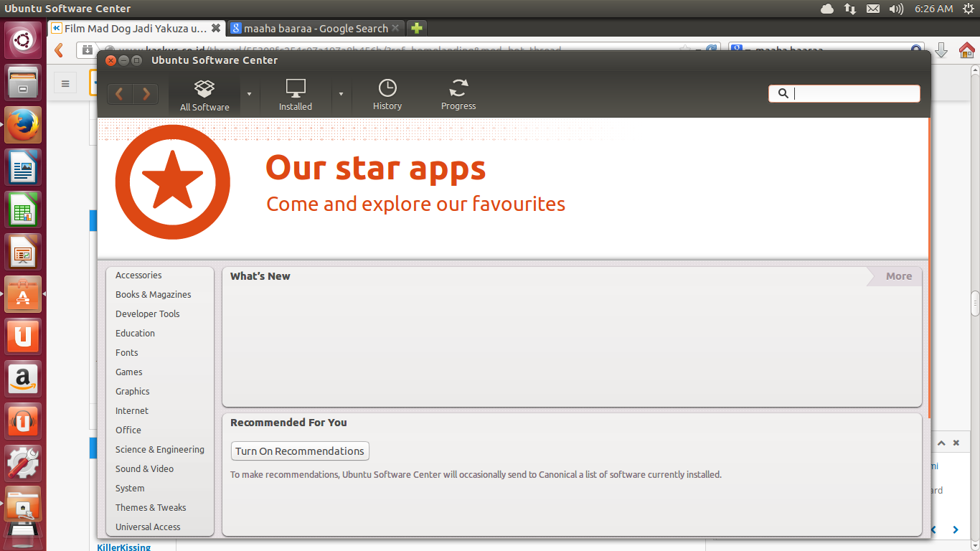Click the Ubuntu Software Center launcher icon
The height and width of the screenshot is (551, 980).
(24, 294)
